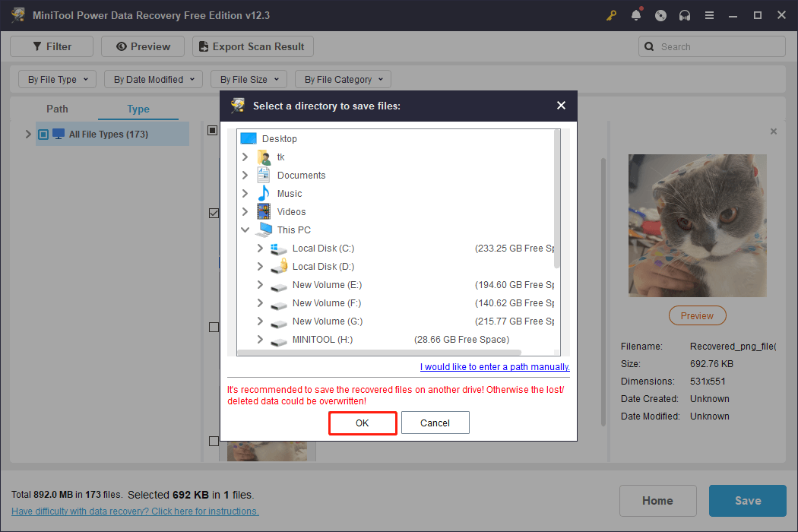Select the This PC computer icon

point(264,230)
